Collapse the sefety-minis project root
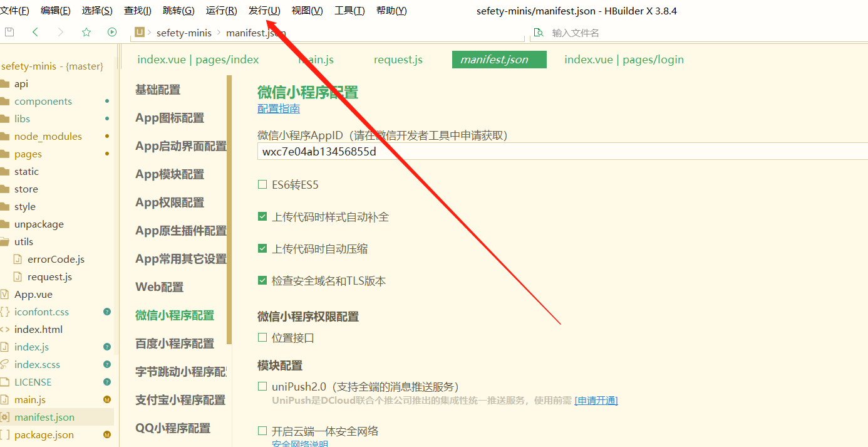 click(x=52, y=66)
